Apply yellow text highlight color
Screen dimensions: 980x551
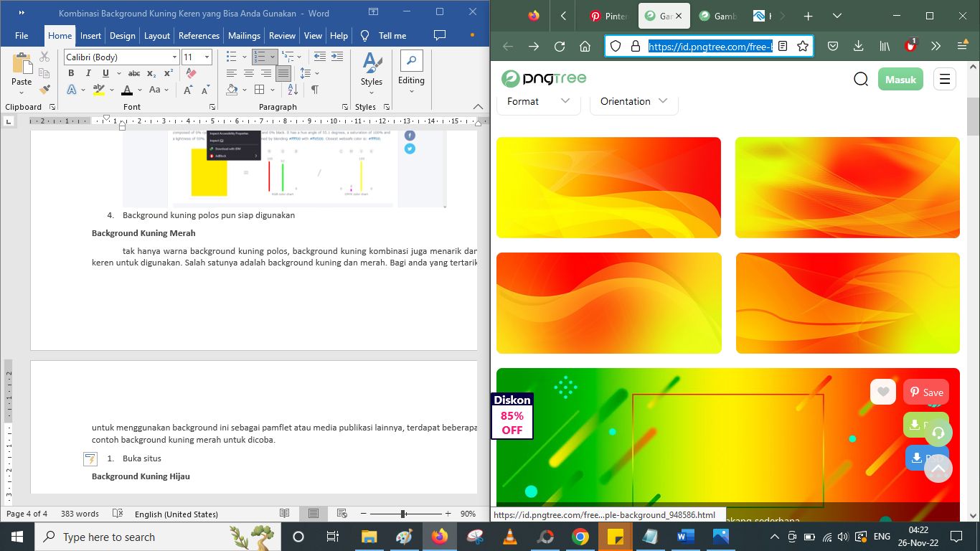pos(99,90)
